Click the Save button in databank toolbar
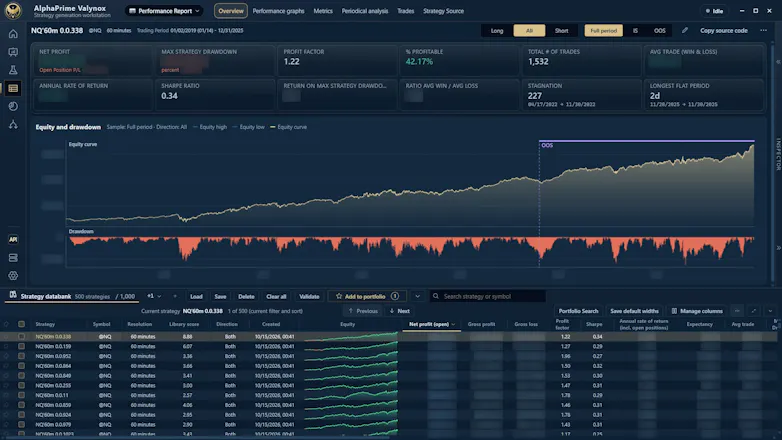782x440 pixels. tap(220, 296)
